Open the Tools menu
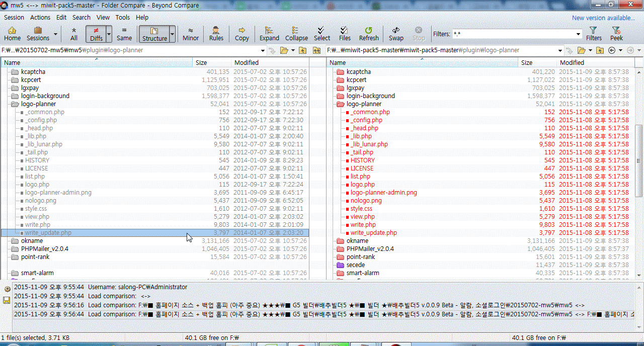644x346 pixels. point(123,17)
